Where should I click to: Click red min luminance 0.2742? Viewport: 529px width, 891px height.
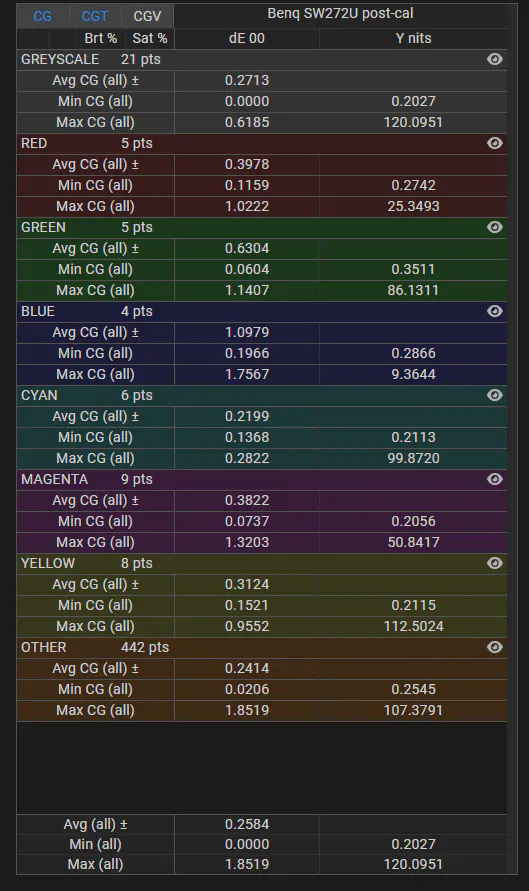[413, 185]
